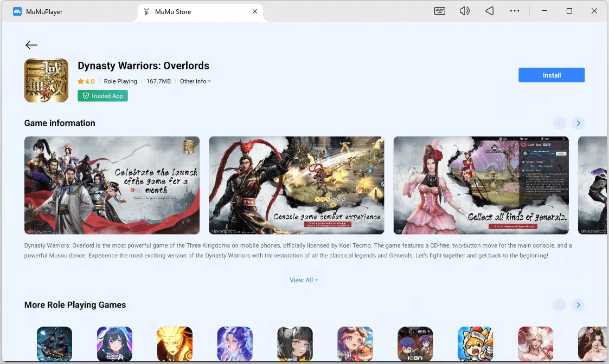
Task: Install Dynasty Warriors: Overlords
Action: click(x=551, y=75)
